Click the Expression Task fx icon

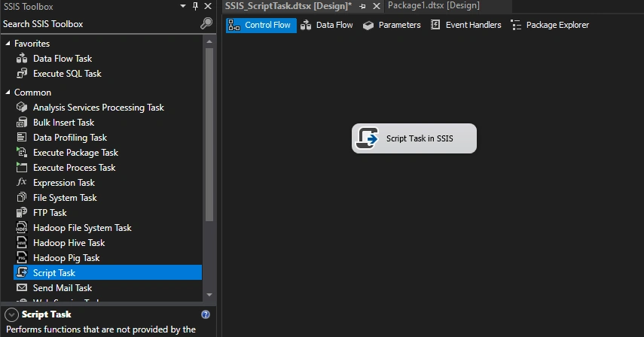point(22,183)
